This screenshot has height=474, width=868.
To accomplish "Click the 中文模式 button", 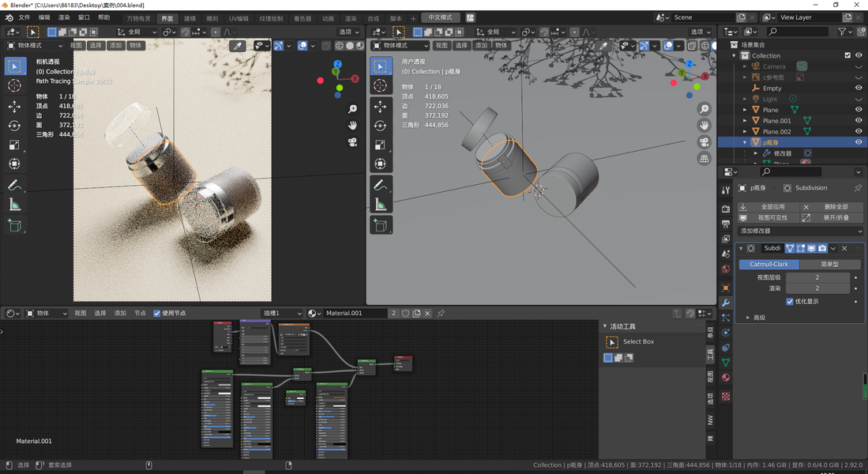I will point(440,17).
